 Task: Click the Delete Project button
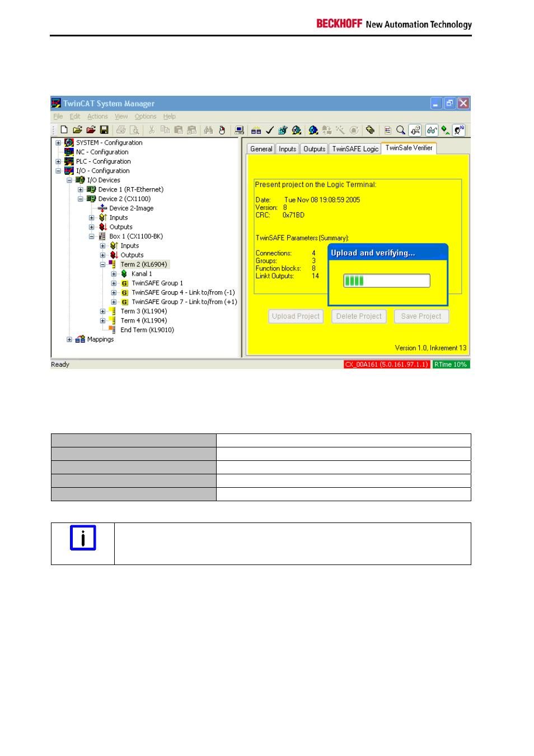[x=359, y=316]
